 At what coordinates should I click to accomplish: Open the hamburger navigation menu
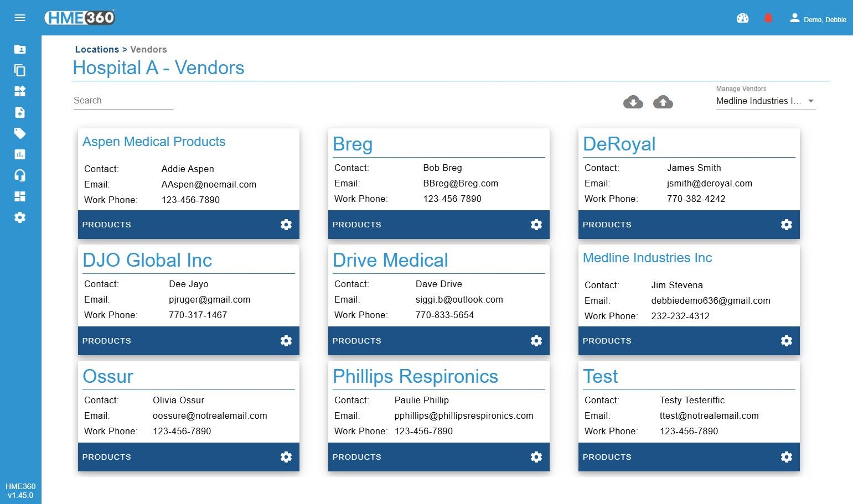(20, 18)
